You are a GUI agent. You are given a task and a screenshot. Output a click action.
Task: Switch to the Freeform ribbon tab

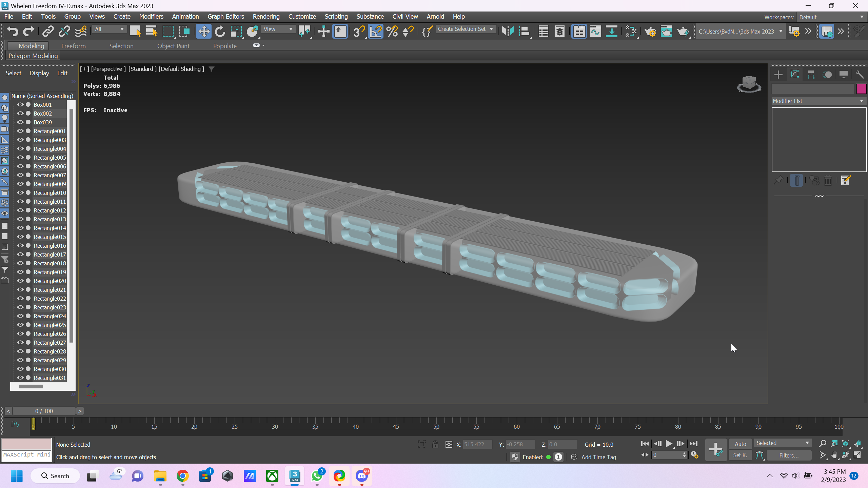(x=73, y=46)
